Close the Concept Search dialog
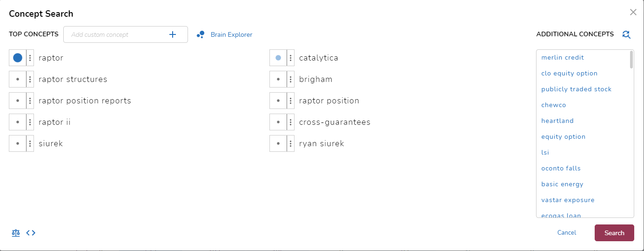The width and height of the screenshot is (644, 251). click(x=633, y=13)
